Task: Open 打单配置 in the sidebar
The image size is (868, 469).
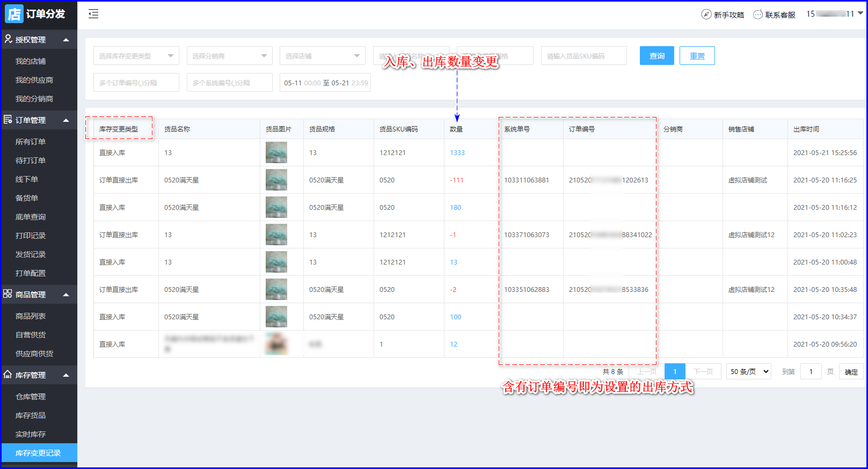Action: point(31,273)
